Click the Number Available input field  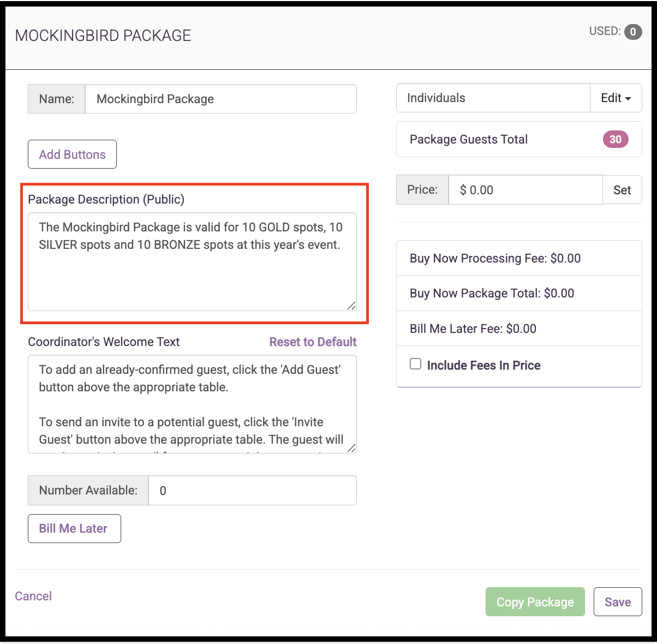(x=253, y=491)
